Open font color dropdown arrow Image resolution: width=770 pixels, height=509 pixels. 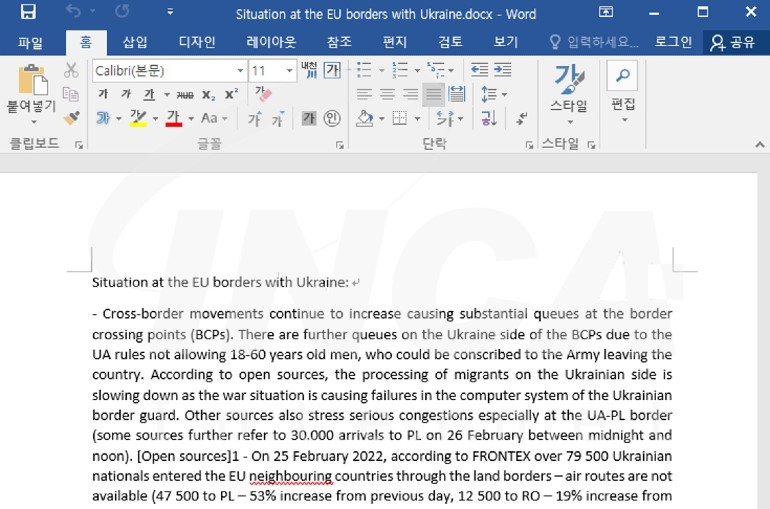tap(191, 119)
